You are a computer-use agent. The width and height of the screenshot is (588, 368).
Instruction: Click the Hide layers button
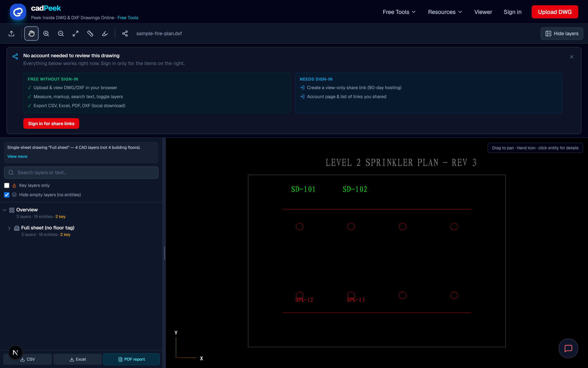pos(561,34)
